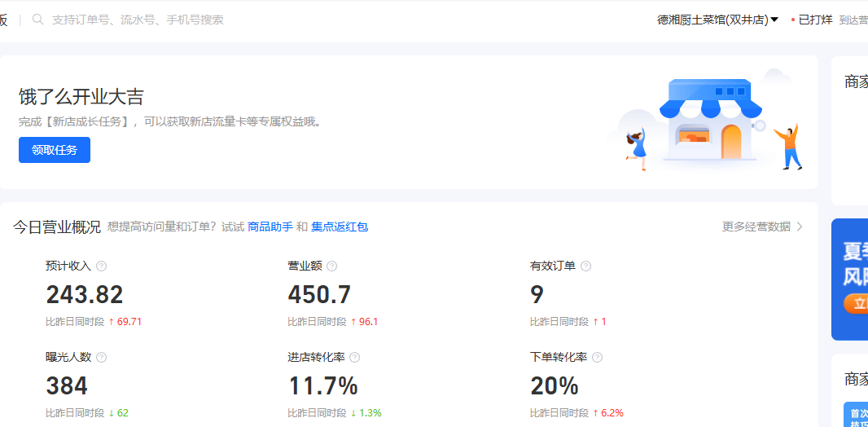Click the 243.82 expected income value
Viewport: 868px width, 427px height.
click(85, 295)
